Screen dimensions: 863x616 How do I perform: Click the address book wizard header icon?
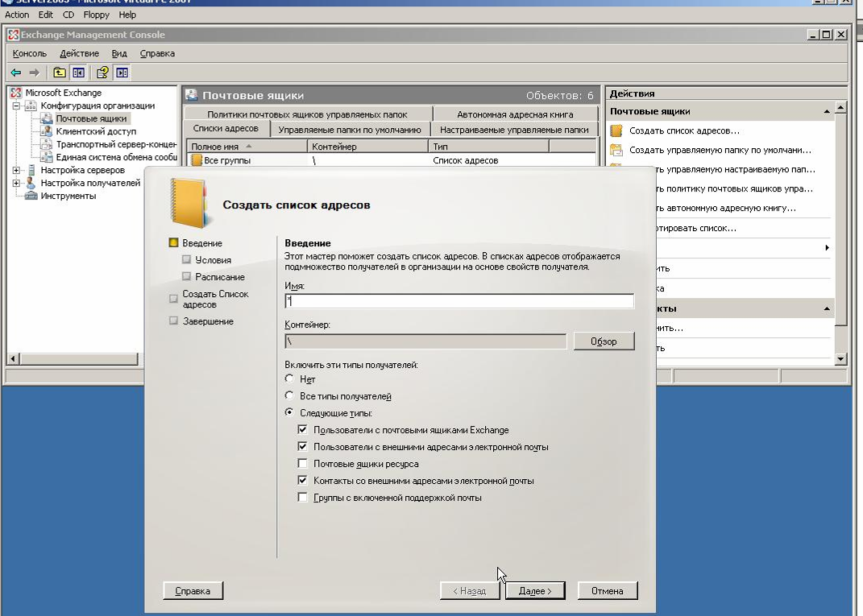coord(190,203)
